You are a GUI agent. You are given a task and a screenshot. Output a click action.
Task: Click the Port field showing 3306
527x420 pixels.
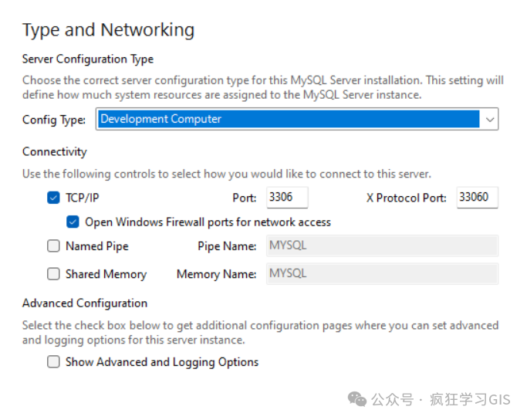coord(287,198)
